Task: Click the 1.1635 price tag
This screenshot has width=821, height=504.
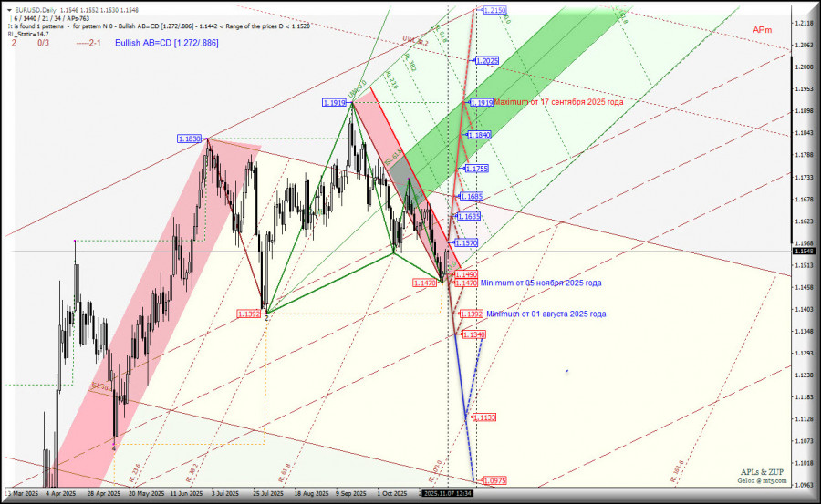Action: [469, 217]
